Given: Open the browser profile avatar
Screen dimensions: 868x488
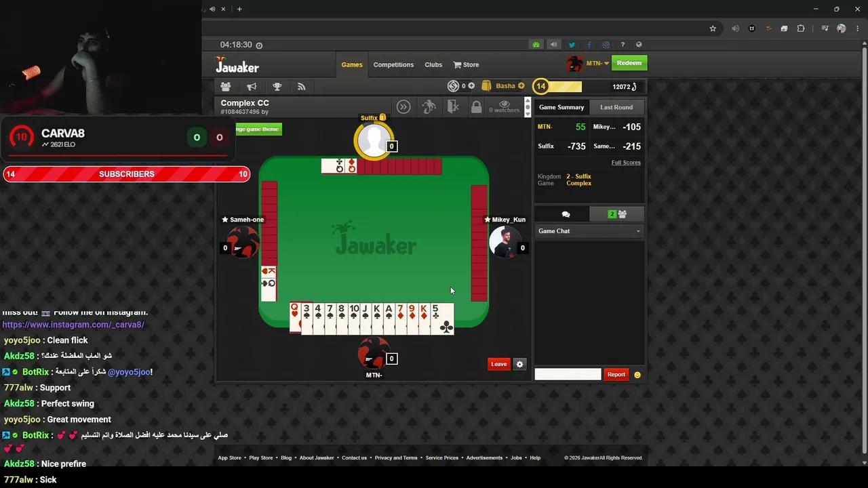Looking at the screenshot, I should [x=842, y=28].
